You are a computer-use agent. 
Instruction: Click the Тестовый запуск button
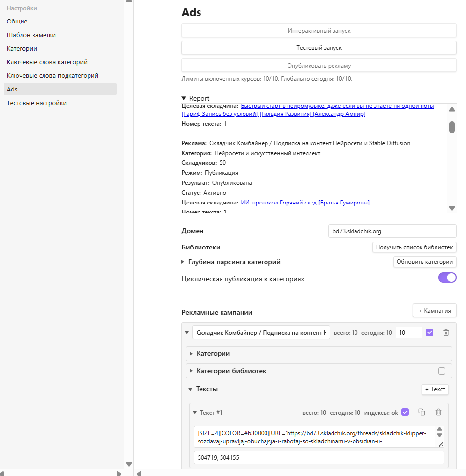click(x=319, y=48)
